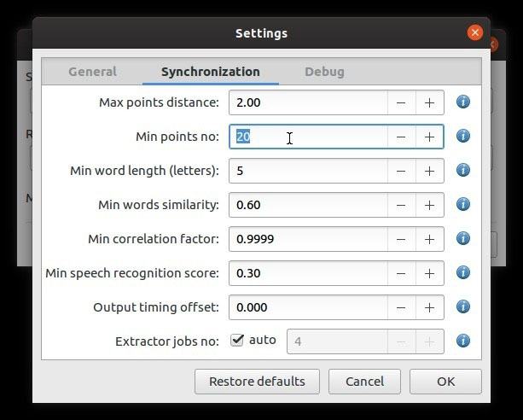
Task: Show info for Min speech recognition score
Action: coord(463,272)
